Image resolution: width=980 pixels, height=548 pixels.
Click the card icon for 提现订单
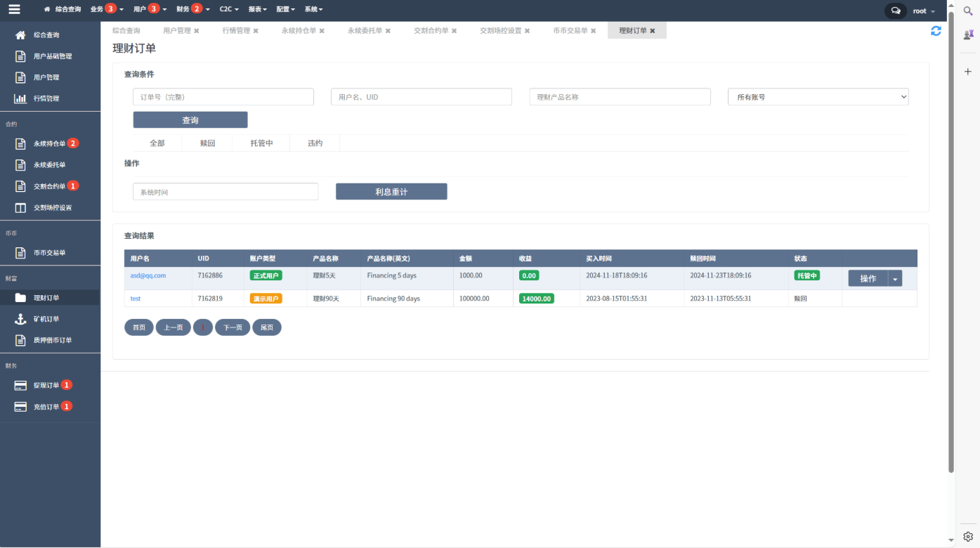click(20, 385)
